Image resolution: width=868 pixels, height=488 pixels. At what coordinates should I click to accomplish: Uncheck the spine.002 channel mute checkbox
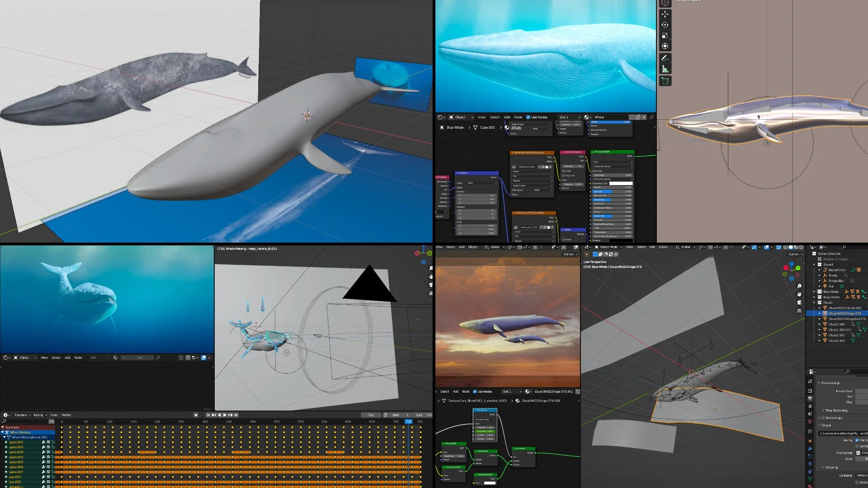pyautogui.click(x=48, y=442)
